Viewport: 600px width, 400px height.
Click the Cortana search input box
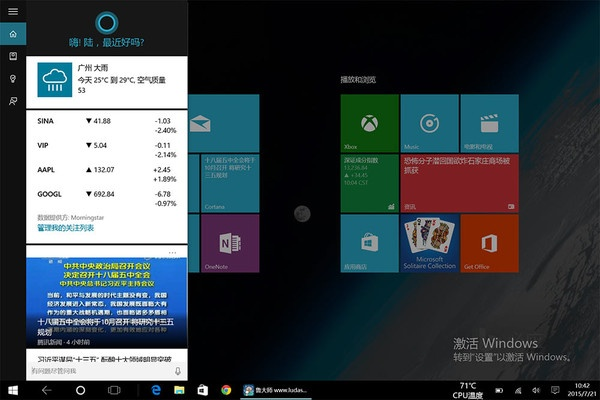coord(95,370)
